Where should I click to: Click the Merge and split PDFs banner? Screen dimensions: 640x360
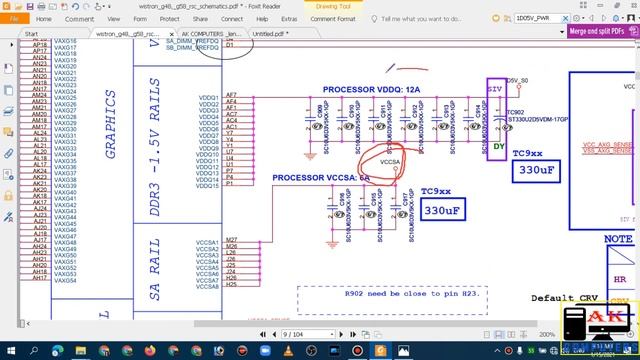[603, 31]
